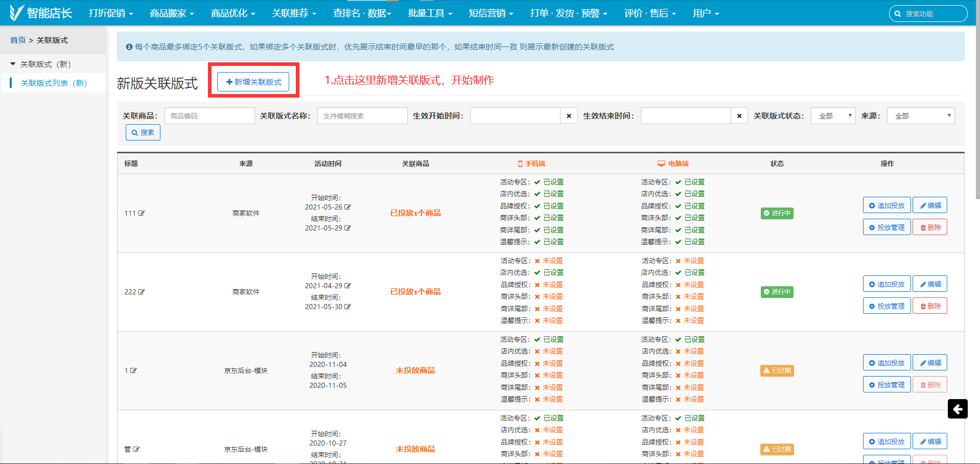Click 已过期 status badge in row titled 1
Viewport: 980px width, 464px height.
777,370
